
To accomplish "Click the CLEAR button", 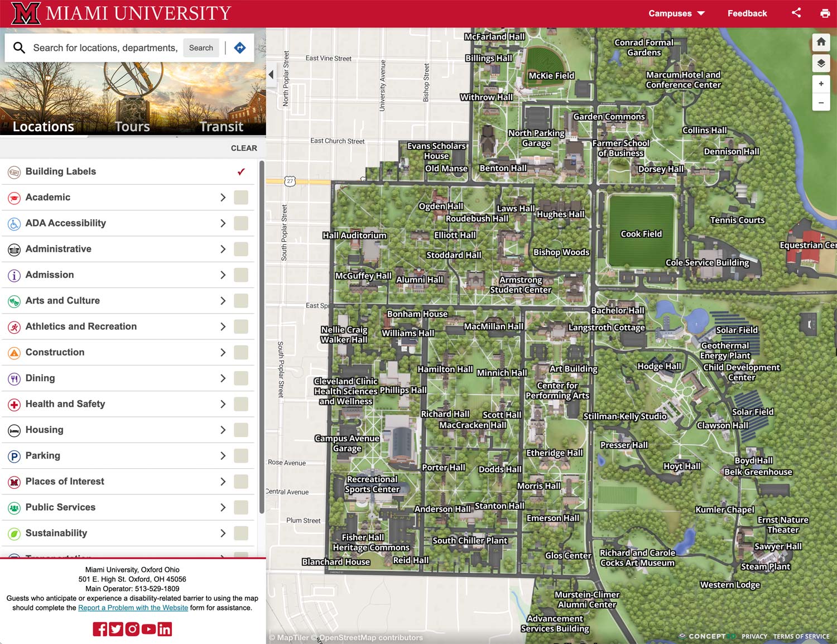I will coord(244,148).
